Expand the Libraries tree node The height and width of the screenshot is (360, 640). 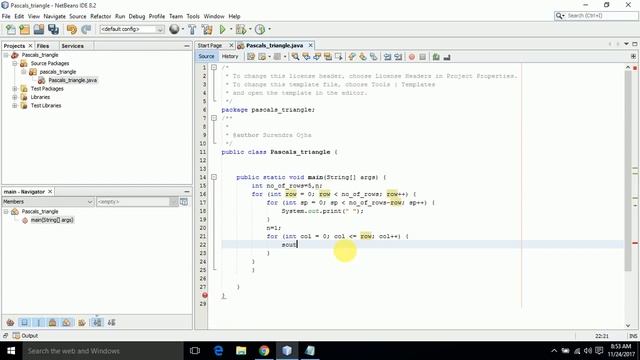click(15, 97)
